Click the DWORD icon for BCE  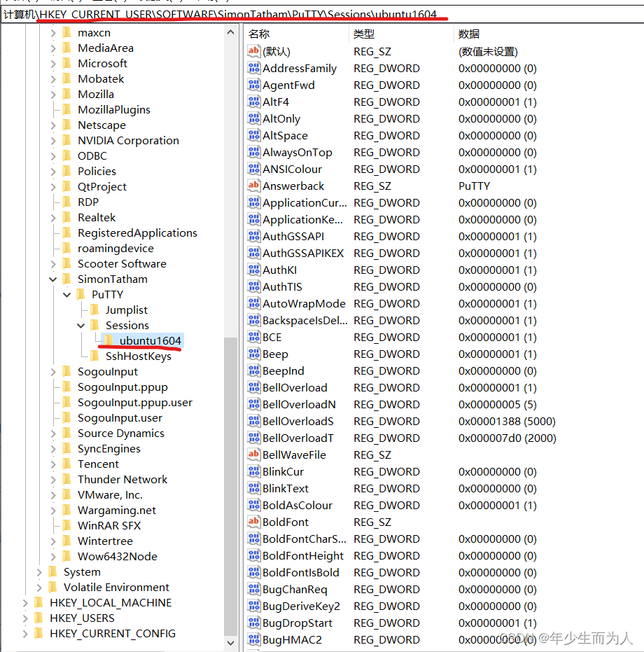(x=253, y=337)
